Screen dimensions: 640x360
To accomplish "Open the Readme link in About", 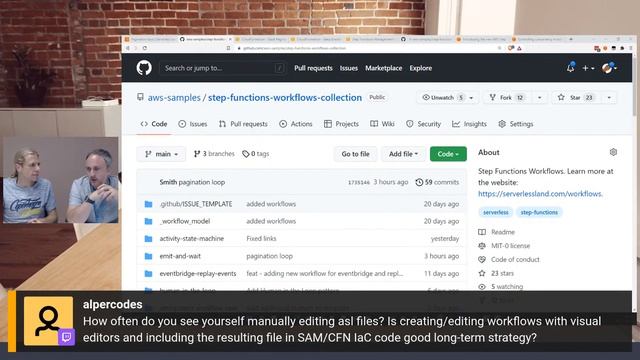I will coord(496,232).
